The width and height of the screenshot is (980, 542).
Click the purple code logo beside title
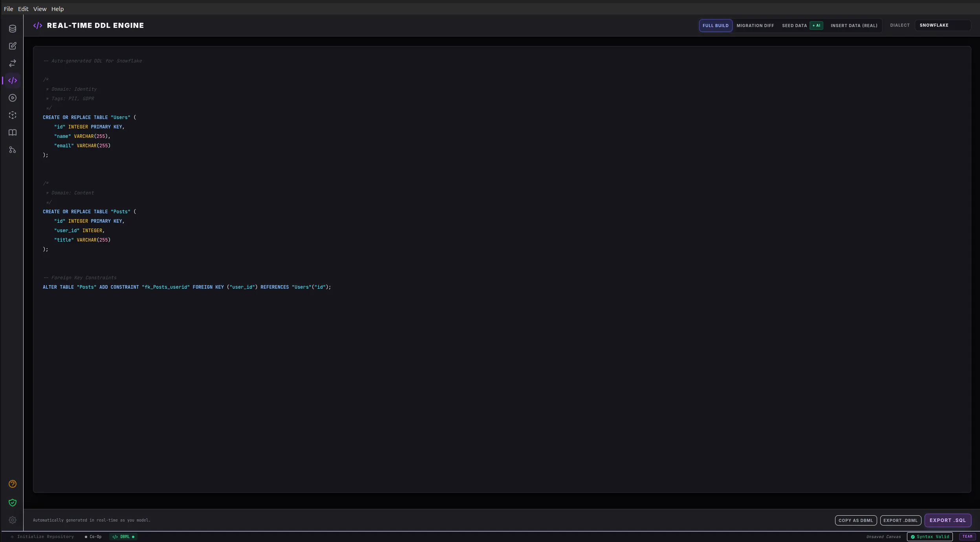coord(38,26)
